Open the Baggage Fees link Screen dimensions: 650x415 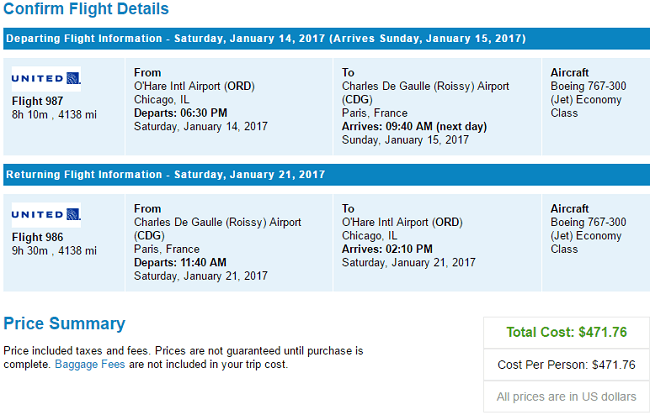90,364
